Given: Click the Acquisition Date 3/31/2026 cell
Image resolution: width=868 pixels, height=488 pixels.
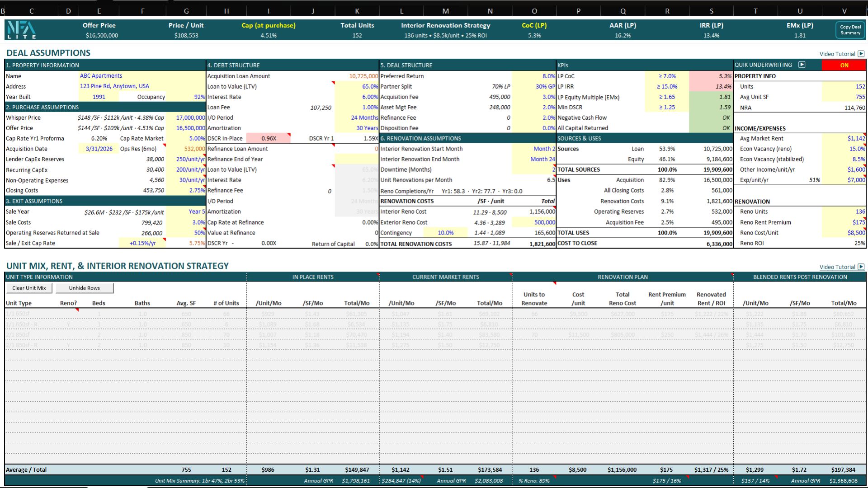Looking at the screenshot, I should (99, 149).
